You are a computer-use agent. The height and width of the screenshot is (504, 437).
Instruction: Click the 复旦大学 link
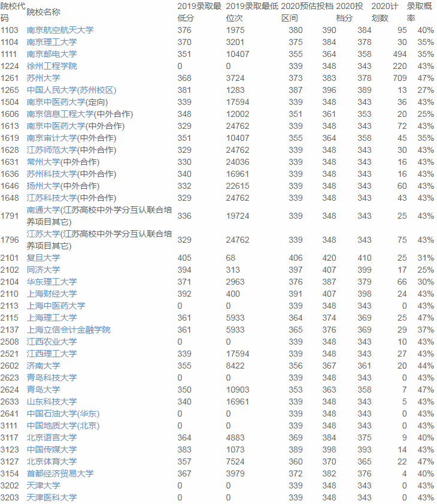(x=43, y=258)
